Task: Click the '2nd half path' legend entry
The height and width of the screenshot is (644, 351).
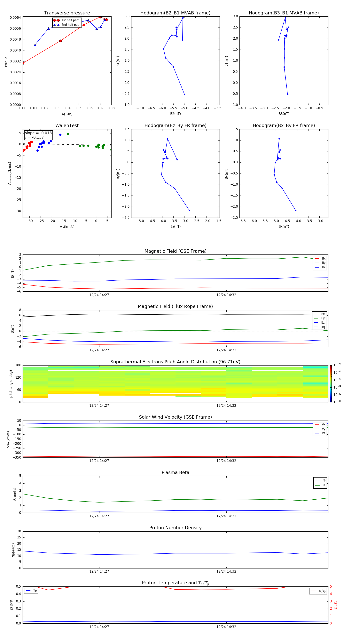Action: pyautogui.click(x=67, y=25)
